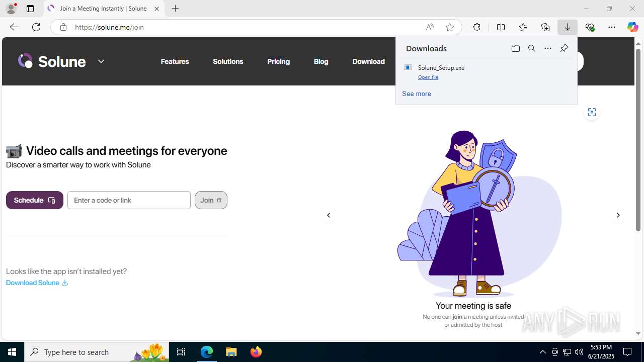The width and height of the screenshot is (644, 362).
Task: Click the page vertical scrollbar thumb
Action: tap(638, 140)
